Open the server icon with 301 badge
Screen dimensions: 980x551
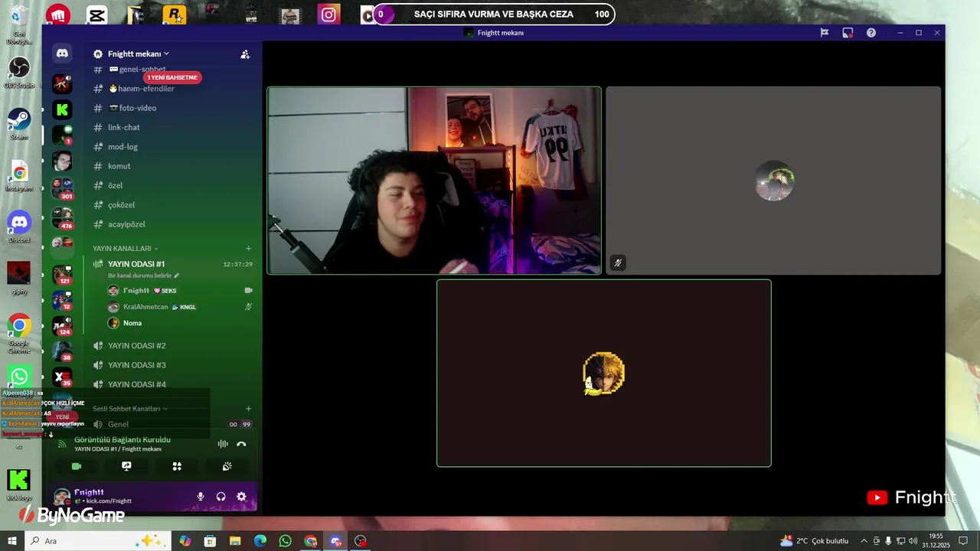62,187
